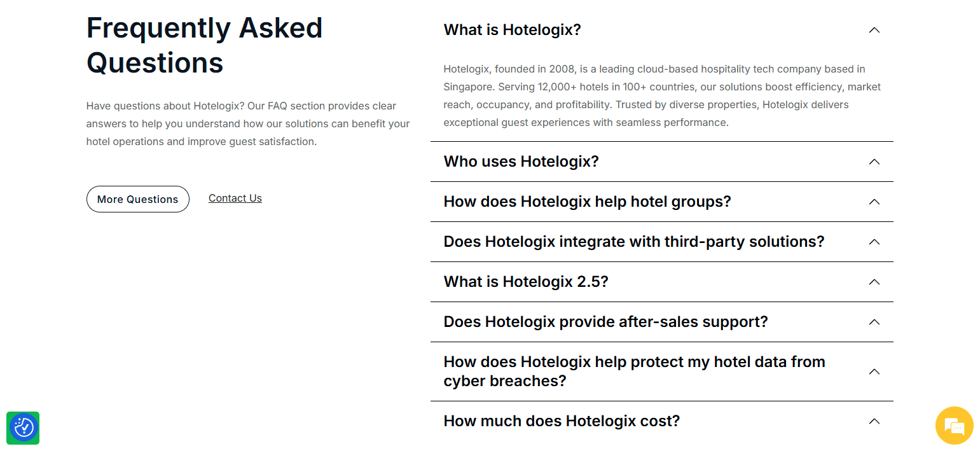Expand the Hotelogix 2.5 chevron

[874, 282]
